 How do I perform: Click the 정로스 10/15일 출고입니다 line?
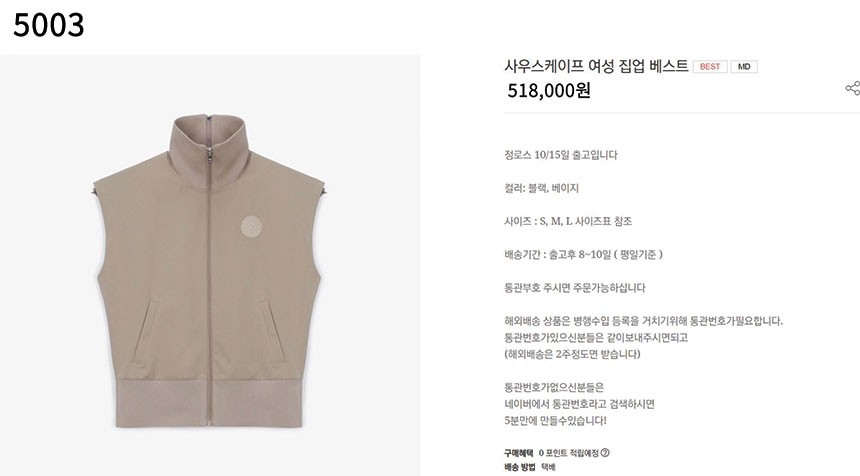tap(561, 155)
